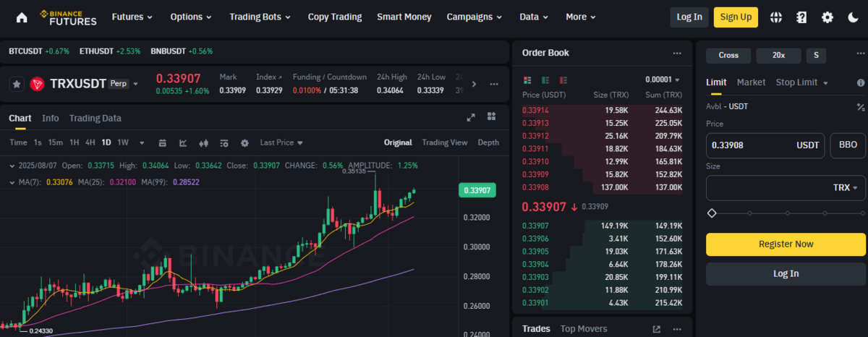The height and width of the screenshot is (337, 868).
Task: Click the Price input field
Action: (765, 145)
